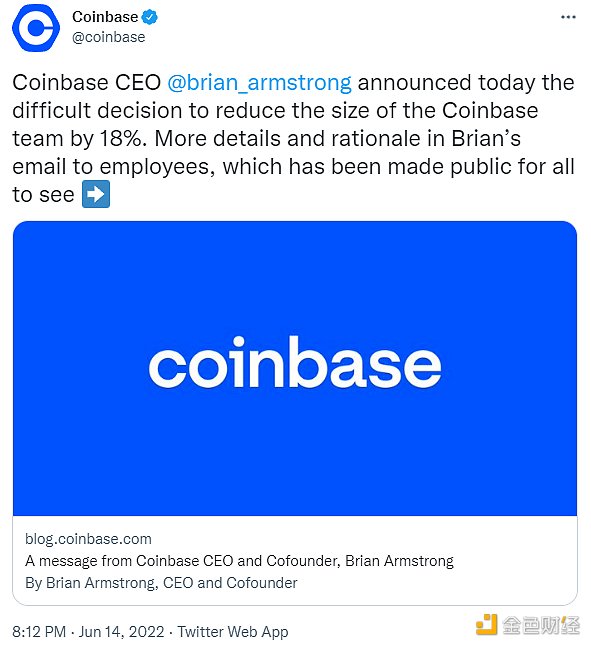Click the link card description area
This screenshot has height=646, width=591.
click(x=295, y=561)
